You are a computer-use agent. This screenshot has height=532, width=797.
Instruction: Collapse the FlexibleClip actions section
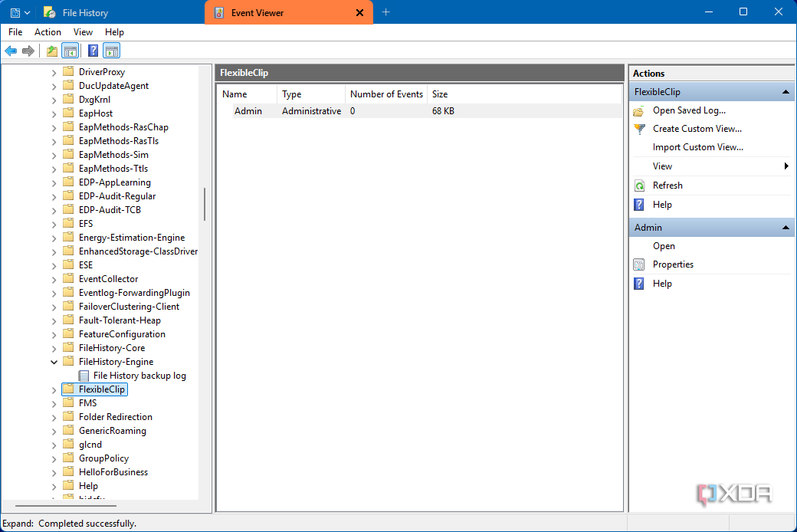[x=786, y=92]
